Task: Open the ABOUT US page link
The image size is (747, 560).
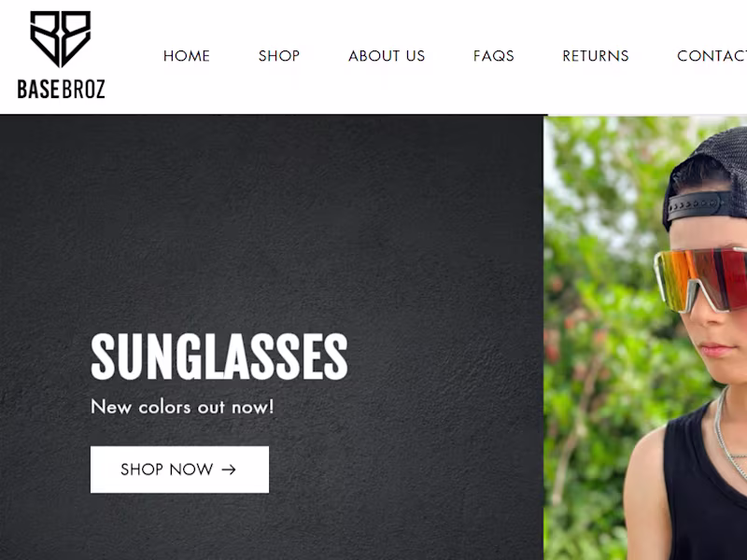Action: tap(387, 56)
